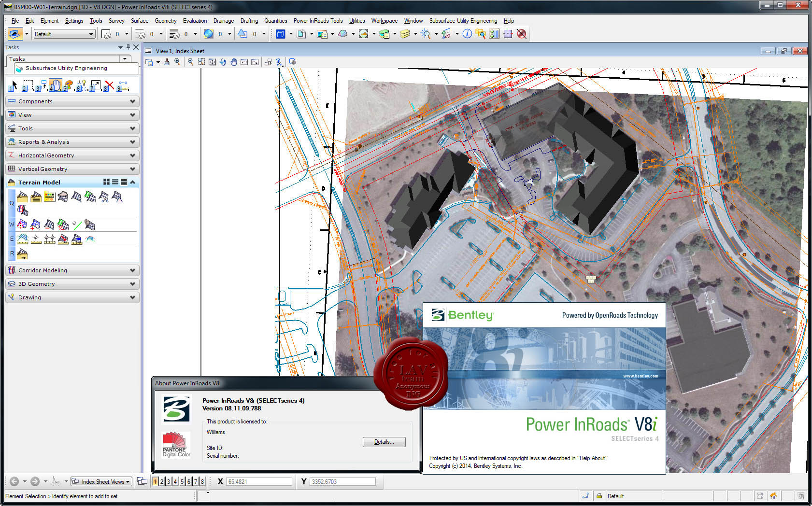
Task: Expand the Components task group
Action: 72,101
